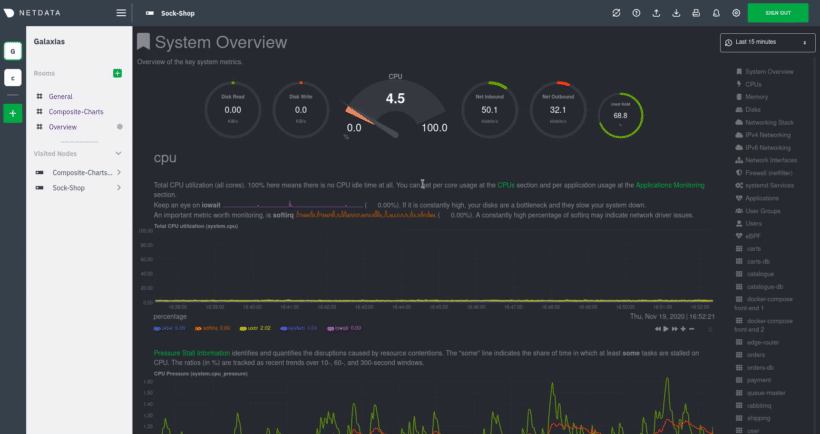Open the settings gear icon in header
The height and width of the screenshot is (434, 820).
736,13
